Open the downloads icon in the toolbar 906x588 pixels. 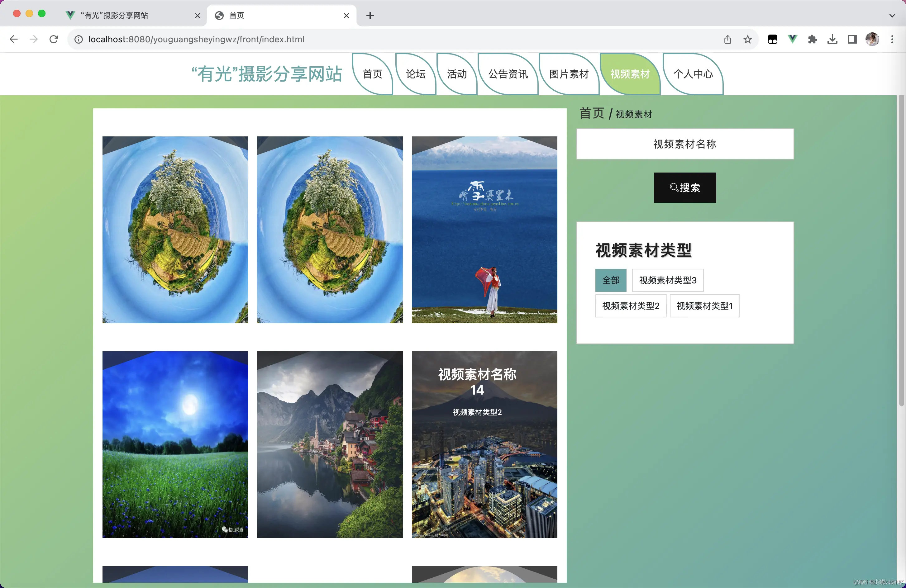(x=832, y=39)
